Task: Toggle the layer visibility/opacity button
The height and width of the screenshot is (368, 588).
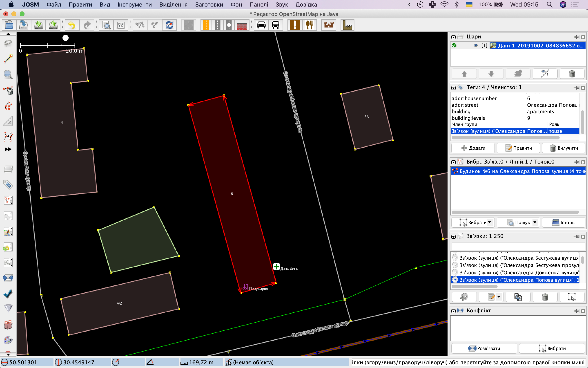Action: tap(545, 74)
